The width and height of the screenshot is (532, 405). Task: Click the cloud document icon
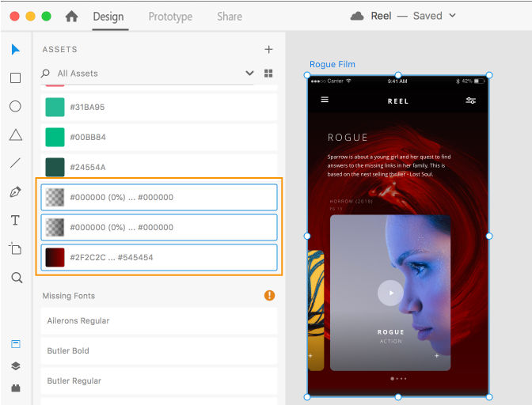(x=357, y=16)
